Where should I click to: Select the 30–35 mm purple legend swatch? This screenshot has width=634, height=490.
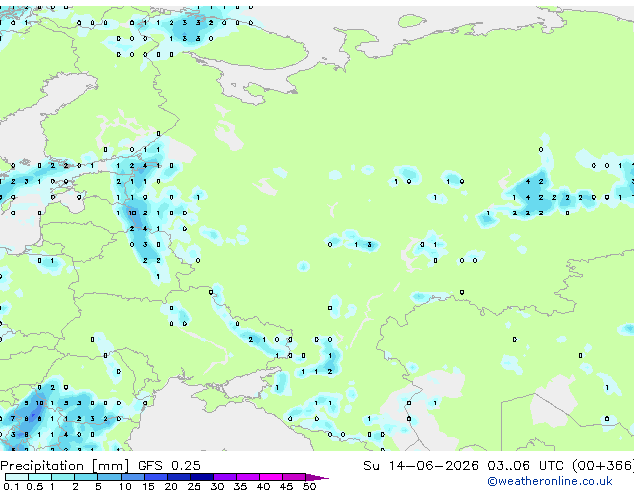coord(224,477)
